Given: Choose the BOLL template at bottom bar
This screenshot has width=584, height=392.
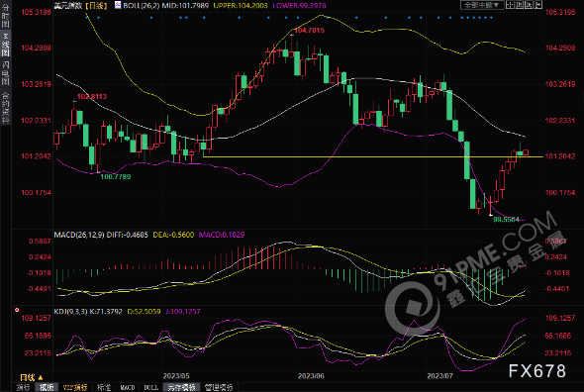Looking at the screenshot, I should pos(150,387).
